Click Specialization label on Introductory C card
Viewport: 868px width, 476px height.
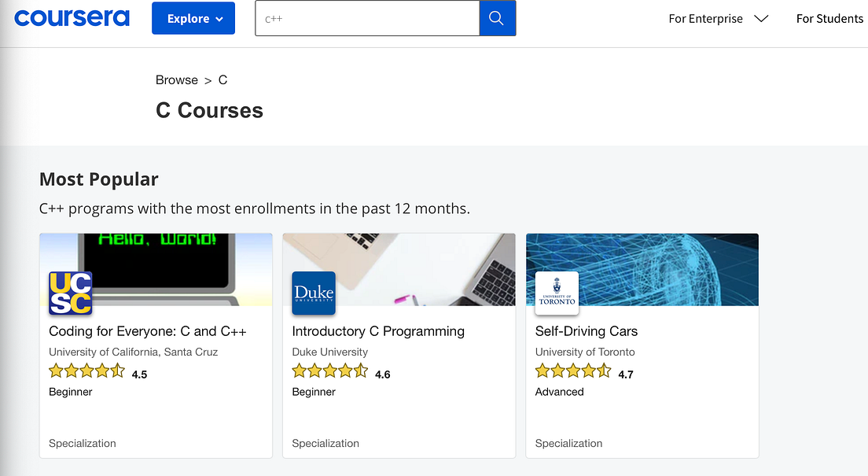point(325,443)
